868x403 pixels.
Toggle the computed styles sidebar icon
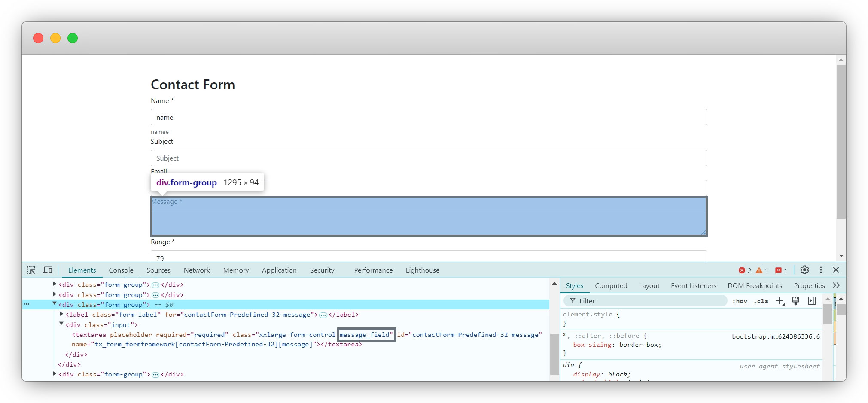click(812, 301)
